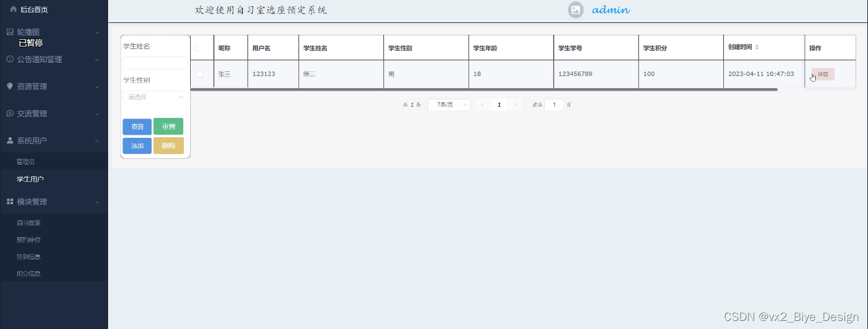Click the 系统用户 person icon
The image size is (868, 329).
pos(10,140)
